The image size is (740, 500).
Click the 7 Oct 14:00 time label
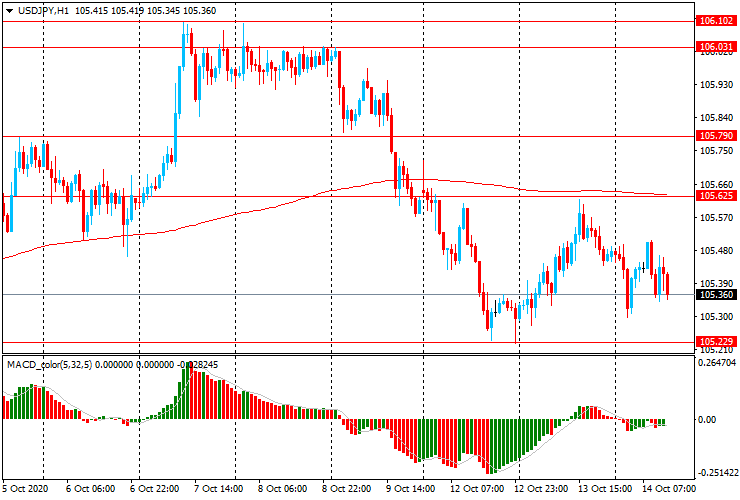pos(219,488)
